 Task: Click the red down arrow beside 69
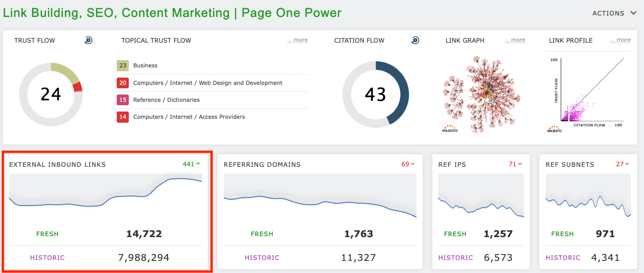click(x=413, y=164)
